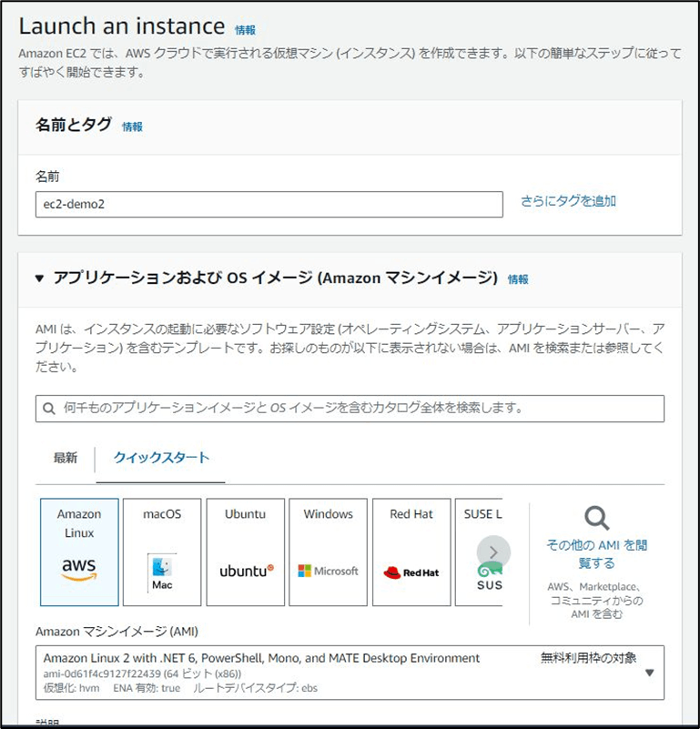Image resolution: width=700 pixels, height=729 pixels.
Task: Click the Amazon マシンイメージ (AMI) label
Action: click(x=117, y=632)
